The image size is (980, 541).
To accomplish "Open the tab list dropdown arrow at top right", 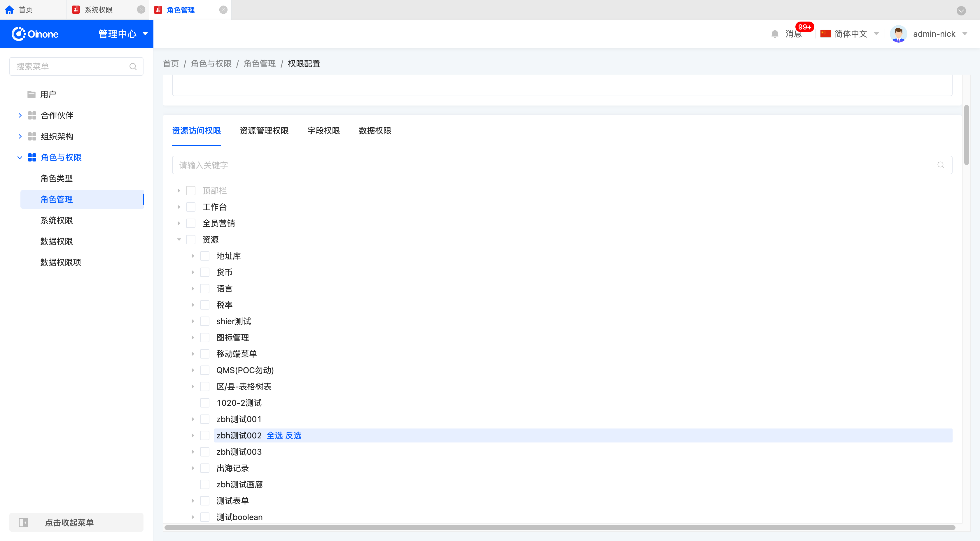I will click(961, 10).
